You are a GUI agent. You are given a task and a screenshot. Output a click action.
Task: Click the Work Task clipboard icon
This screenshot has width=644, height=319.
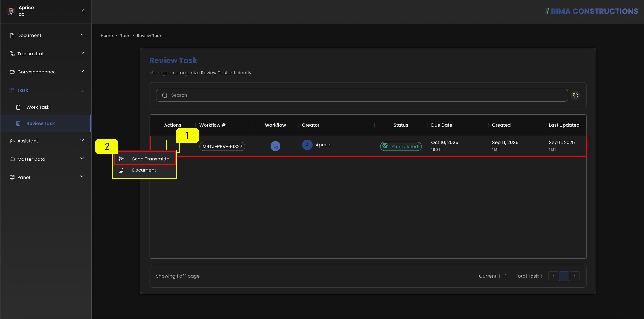click(18, 107)
